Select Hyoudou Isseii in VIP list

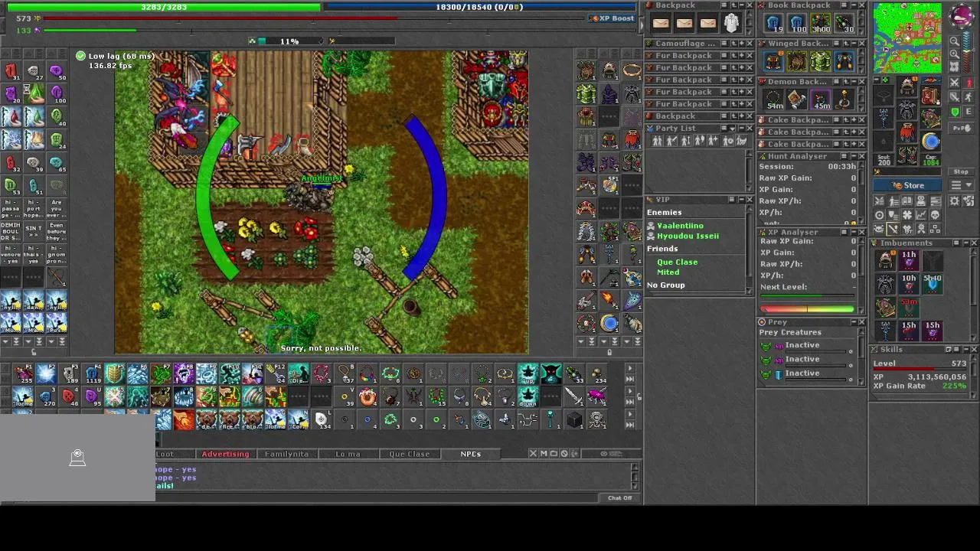(x=688, y=236)
